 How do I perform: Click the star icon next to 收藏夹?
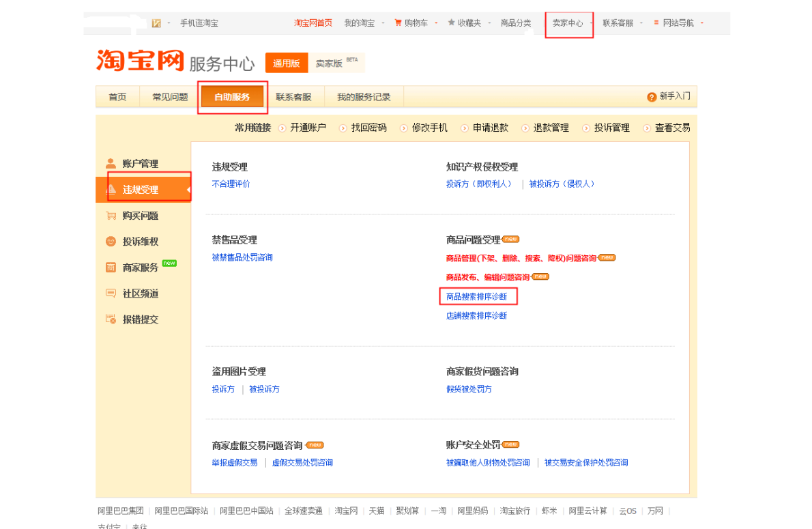[x=451, y=23]
